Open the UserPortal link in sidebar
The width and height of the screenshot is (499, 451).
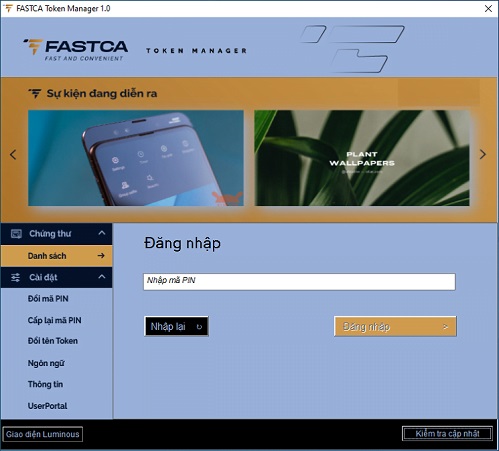coord(47,406)
